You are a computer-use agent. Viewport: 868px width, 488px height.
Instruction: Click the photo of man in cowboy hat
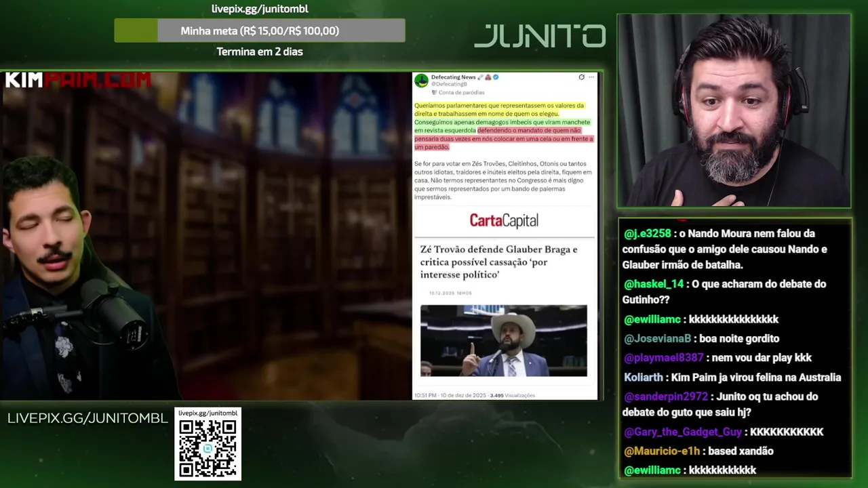(504, 341)
